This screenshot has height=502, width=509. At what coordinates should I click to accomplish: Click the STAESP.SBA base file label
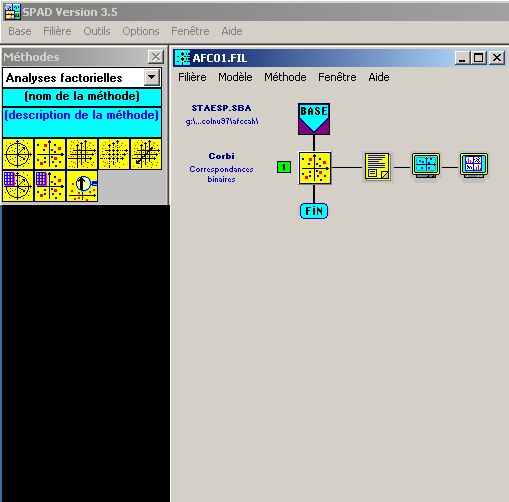point(221,108)
